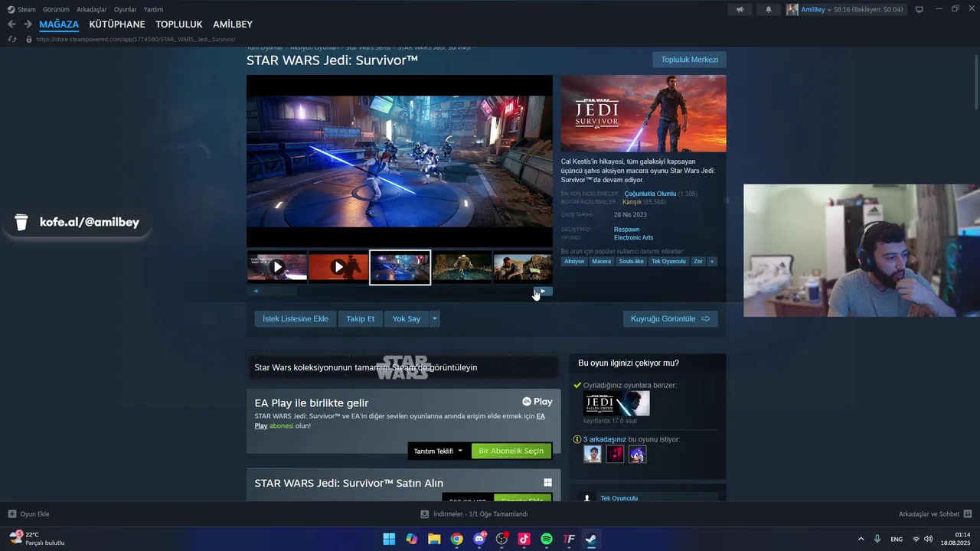Click the Star Wars collection banner
The height and width of the screenshot is (551, 980).
403,367
